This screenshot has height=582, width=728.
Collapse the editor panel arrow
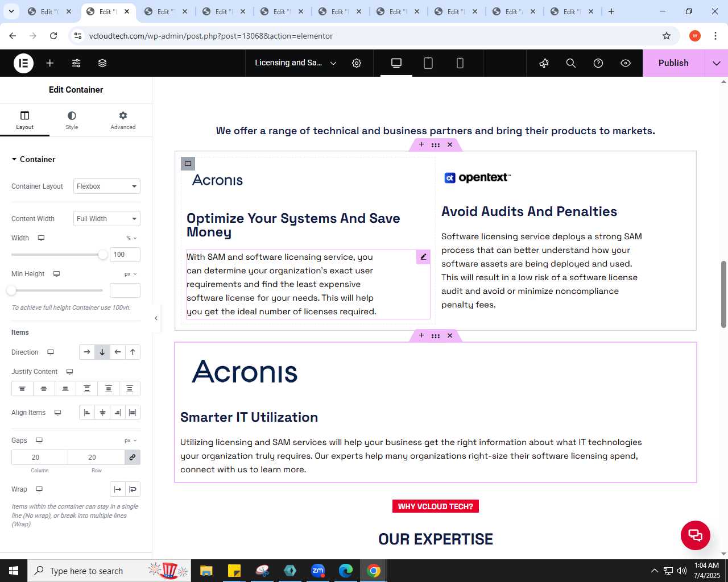156,318
